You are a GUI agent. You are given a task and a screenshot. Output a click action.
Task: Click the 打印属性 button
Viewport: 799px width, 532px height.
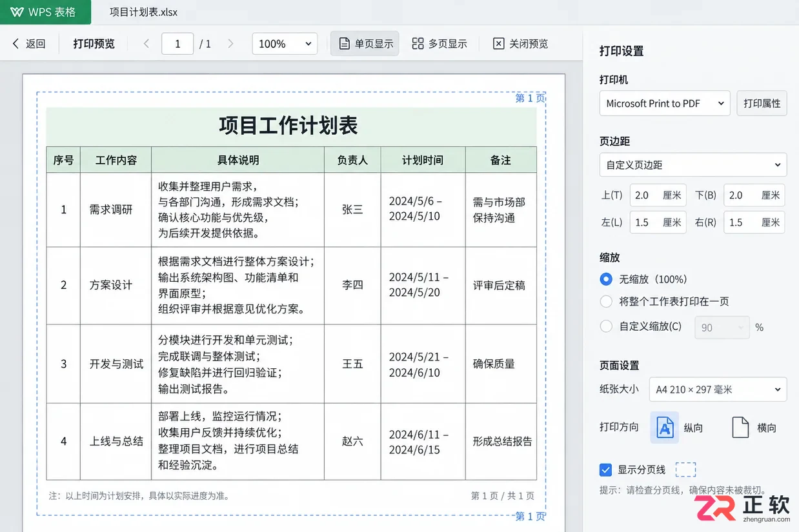pyautogui.click(x=762, y=103)
